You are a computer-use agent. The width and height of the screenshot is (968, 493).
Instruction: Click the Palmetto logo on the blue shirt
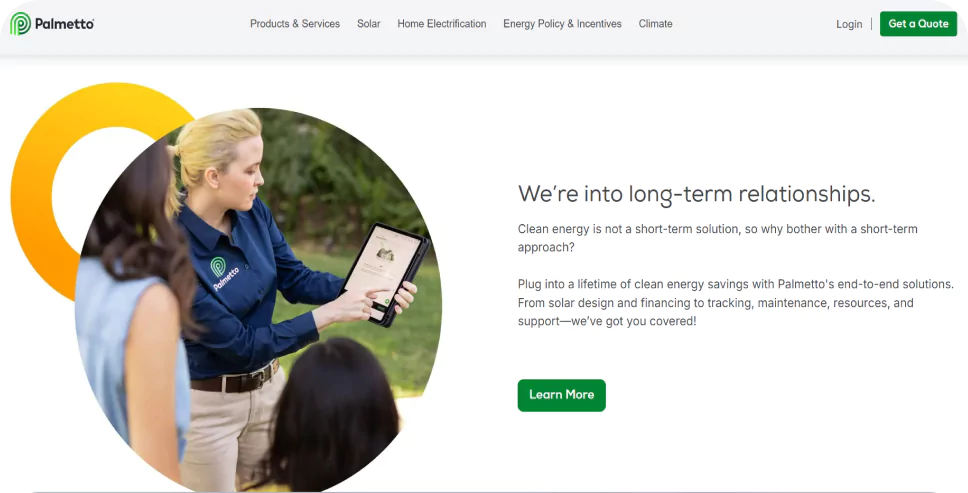point(223,273)
